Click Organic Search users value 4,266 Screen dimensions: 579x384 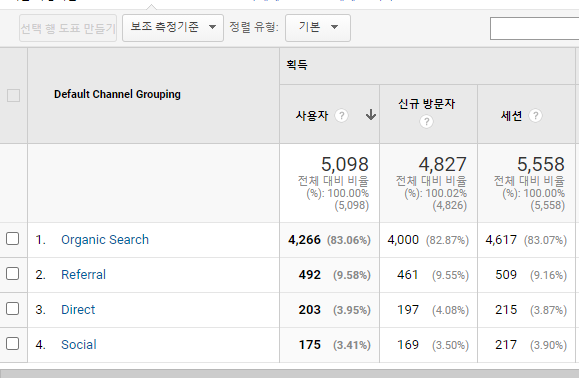click(x=304, y=240)
